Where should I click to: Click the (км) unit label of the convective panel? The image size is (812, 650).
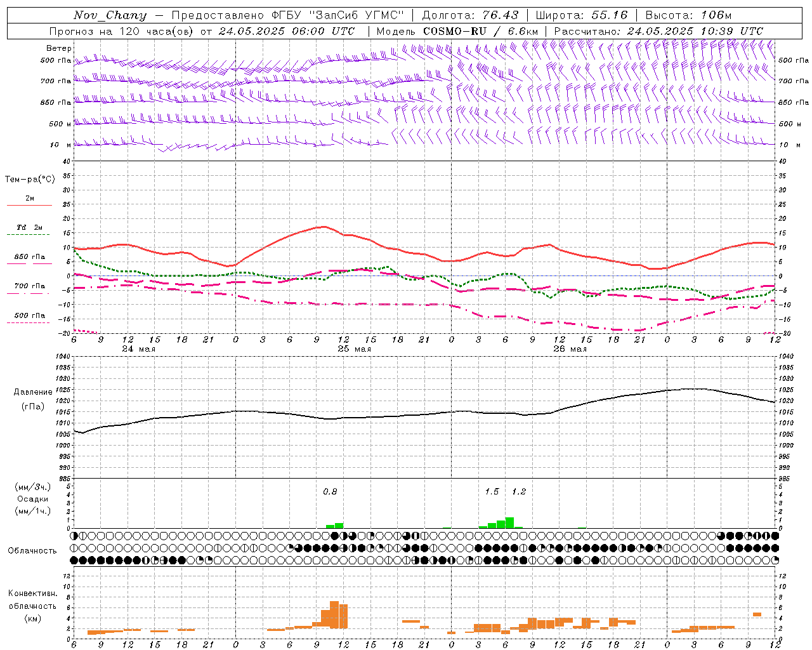[33, 618]
